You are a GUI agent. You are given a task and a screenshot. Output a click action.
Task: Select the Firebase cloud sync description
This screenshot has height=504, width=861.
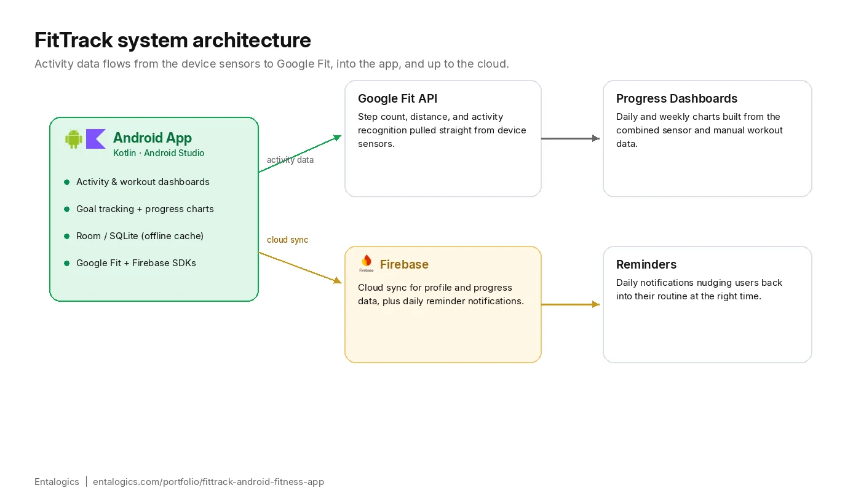[x=441, y=294]
